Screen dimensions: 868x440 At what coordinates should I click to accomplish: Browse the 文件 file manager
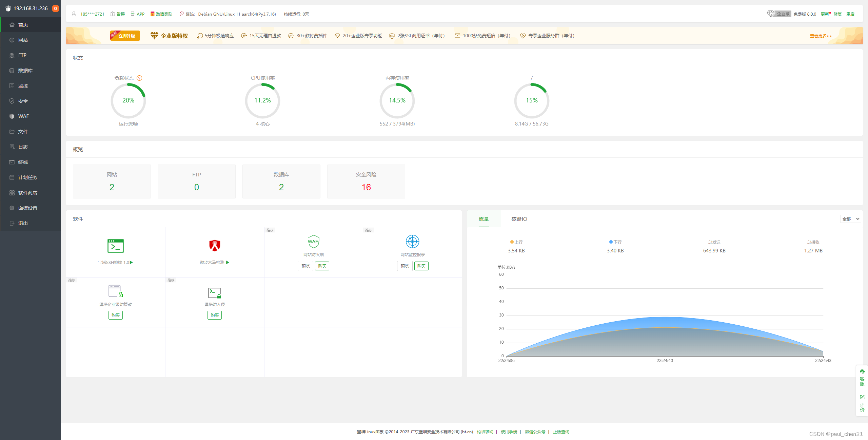[x=22, y=131]
